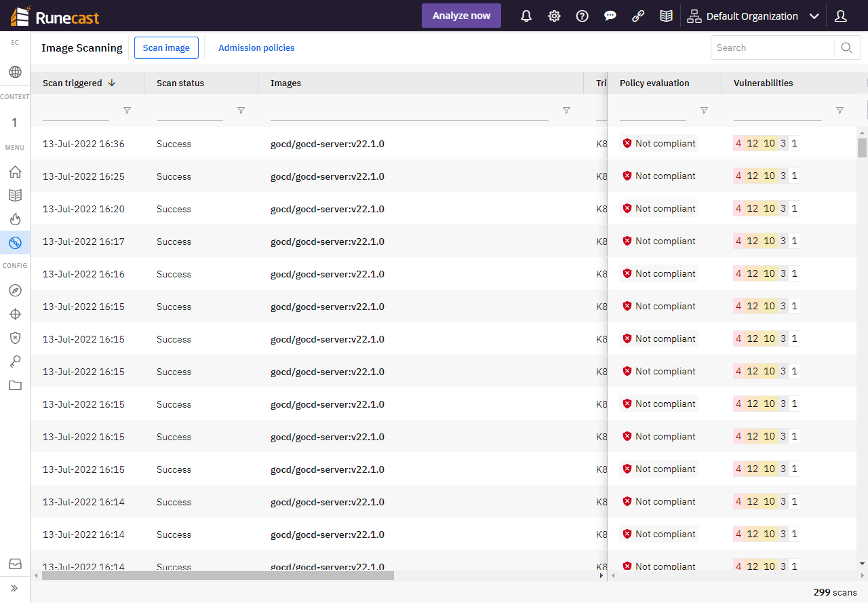Click high count 12 in 16:25 row
The width and height of the screenshot is (868, 603).
click(x=752, y=176)
